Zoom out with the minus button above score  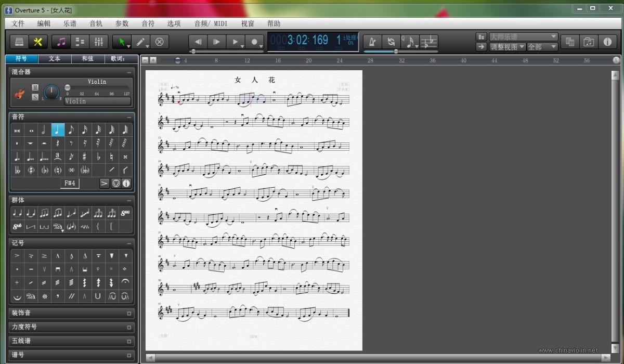pos(146,60)
